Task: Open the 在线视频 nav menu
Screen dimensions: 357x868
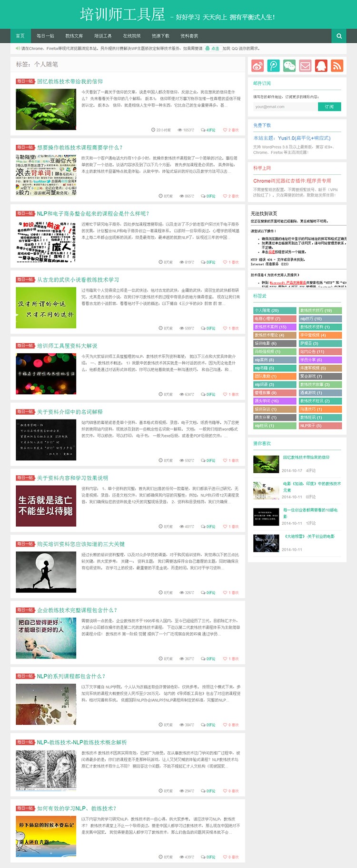Action: click(x=132, y=36)
